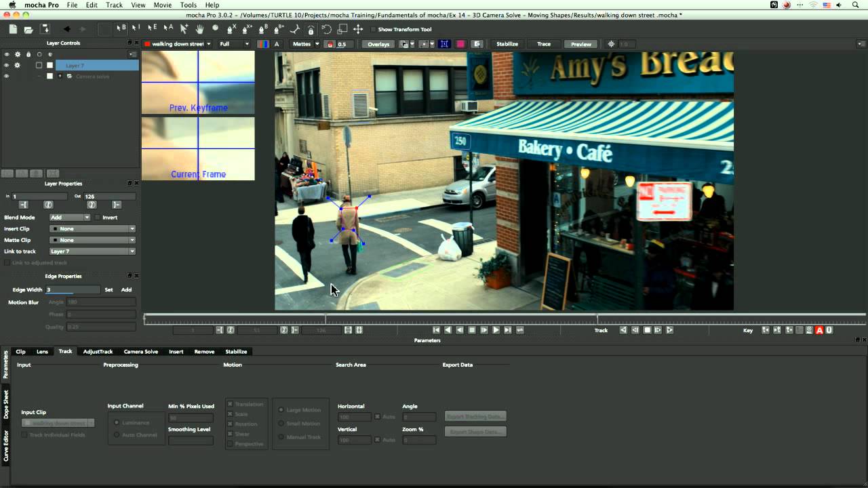
Task: Select the Pick Inner (I) selection tool
Action: click(x=136, y=29)
